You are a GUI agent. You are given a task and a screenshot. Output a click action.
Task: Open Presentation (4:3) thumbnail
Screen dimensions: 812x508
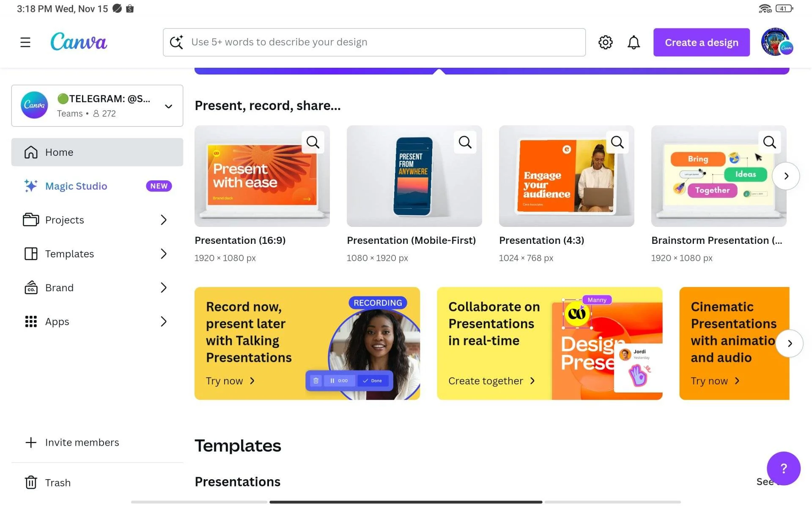567,176
